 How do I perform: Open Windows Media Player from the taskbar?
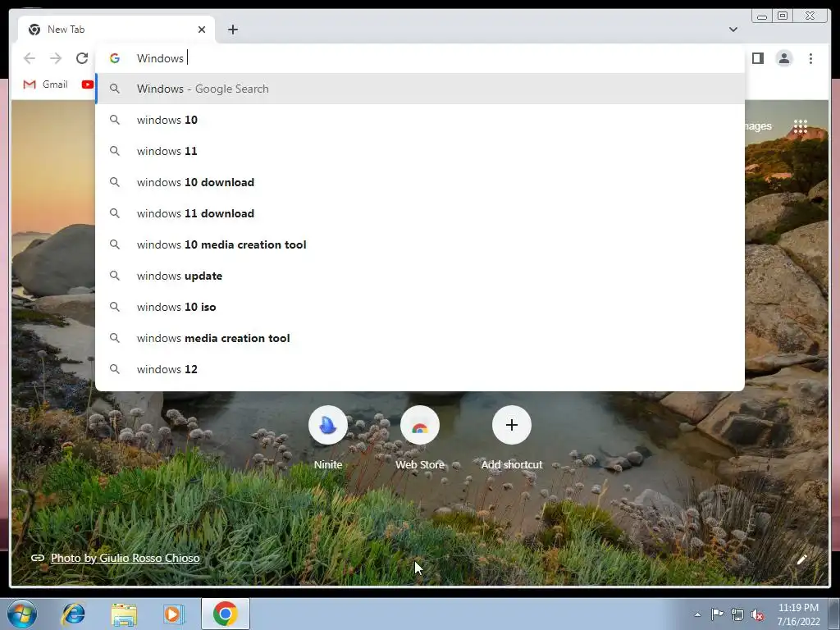(x=173, y=614)
